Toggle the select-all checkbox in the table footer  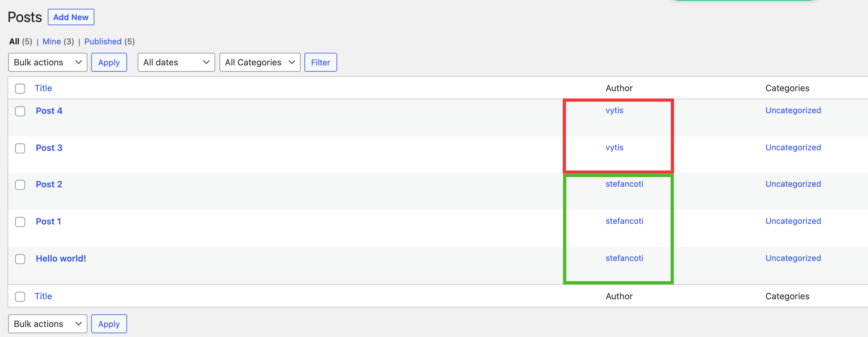(20, 296)
